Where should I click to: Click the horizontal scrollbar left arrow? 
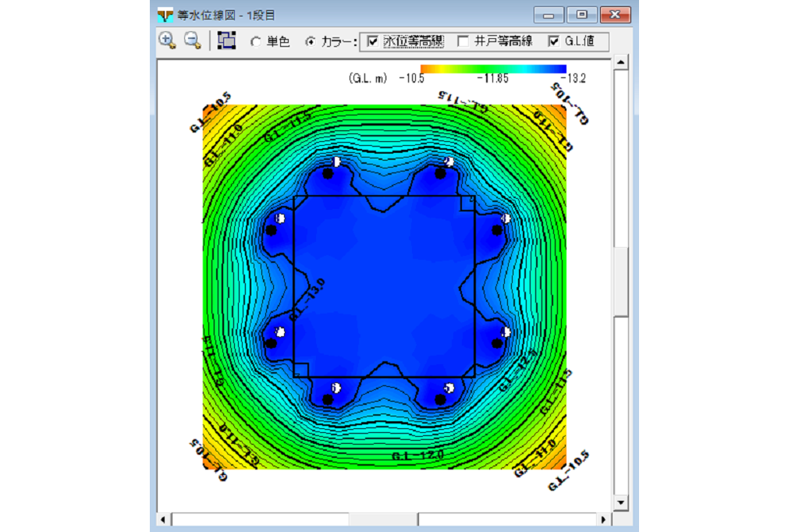pyautogui.click(x=163, y=520)
